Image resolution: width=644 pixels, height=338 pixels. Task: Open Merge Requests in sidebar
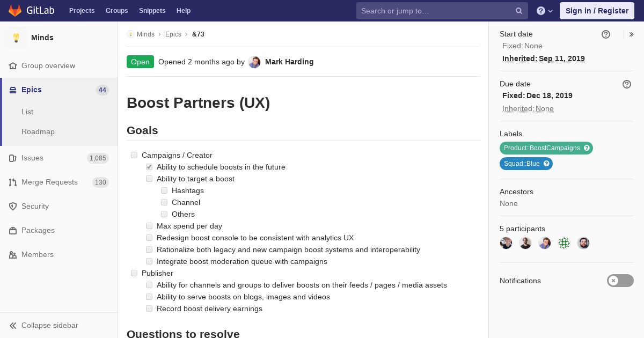coord(49,182)
